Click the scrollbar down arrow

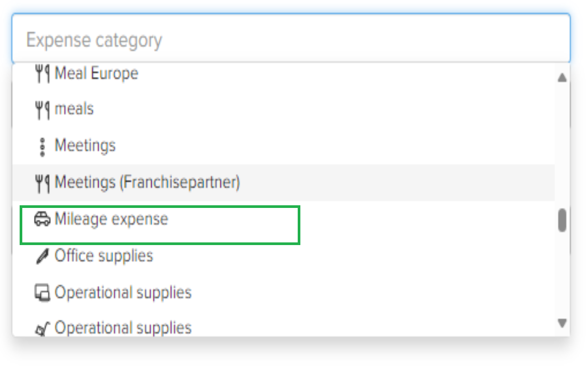(562, 323)
